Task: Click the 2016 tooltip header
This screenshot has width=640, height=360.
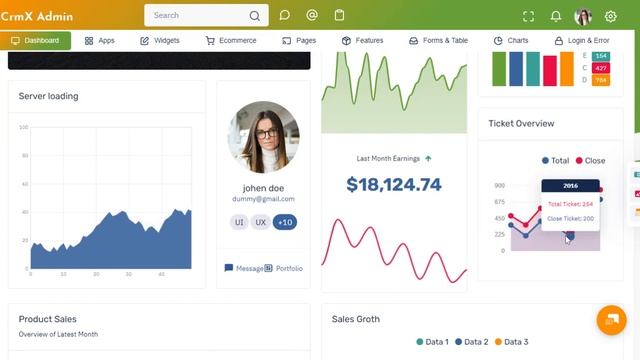Action: click(x=571, y=186)
